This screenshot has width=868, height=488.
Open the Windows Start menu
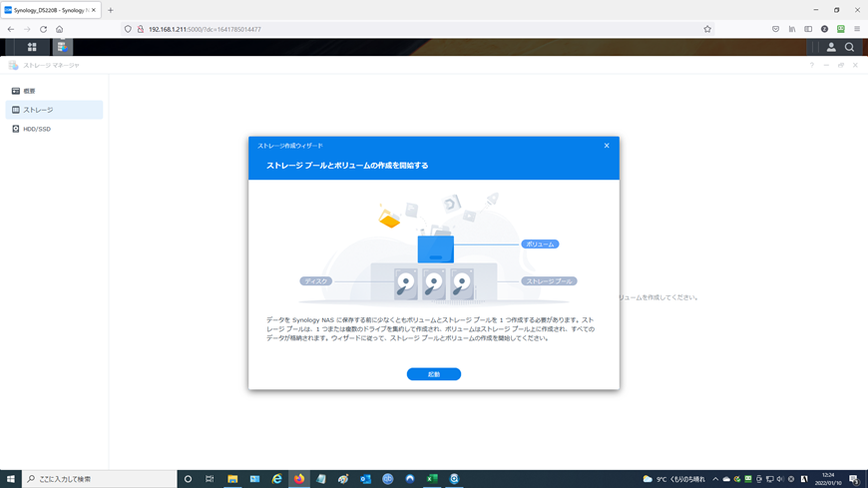point(11,479)
